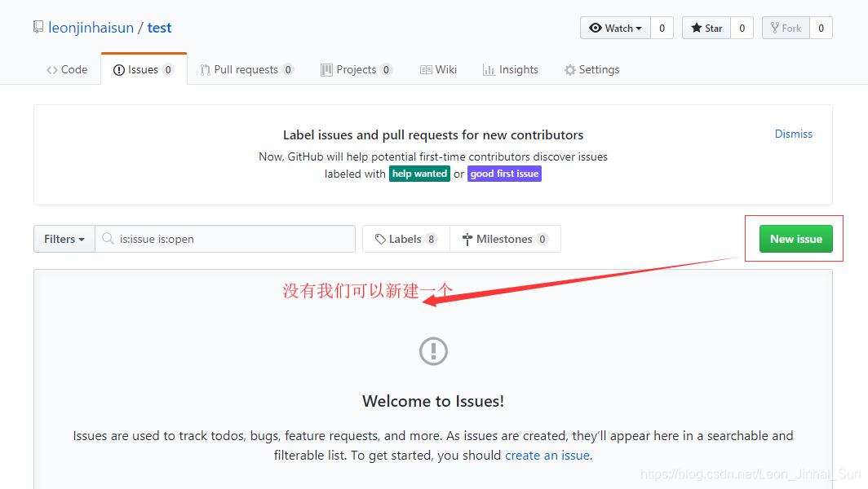Open the repository Settings tab
This screenshot has height=489, width=868.
[591, 70]
